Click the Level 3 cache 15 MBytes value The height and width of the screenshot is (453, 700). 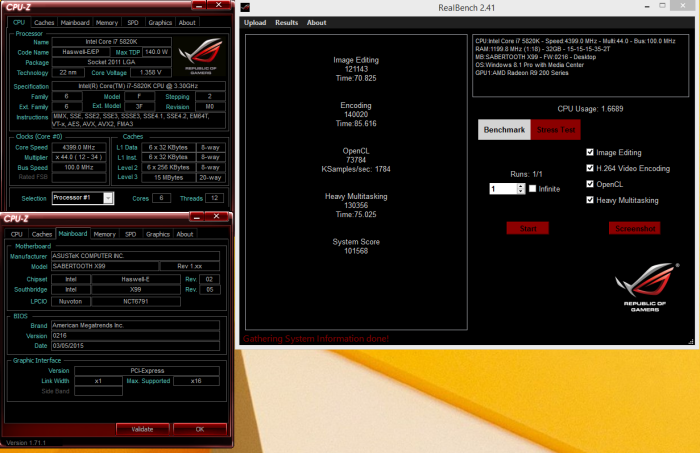click(x=168, y=178)
